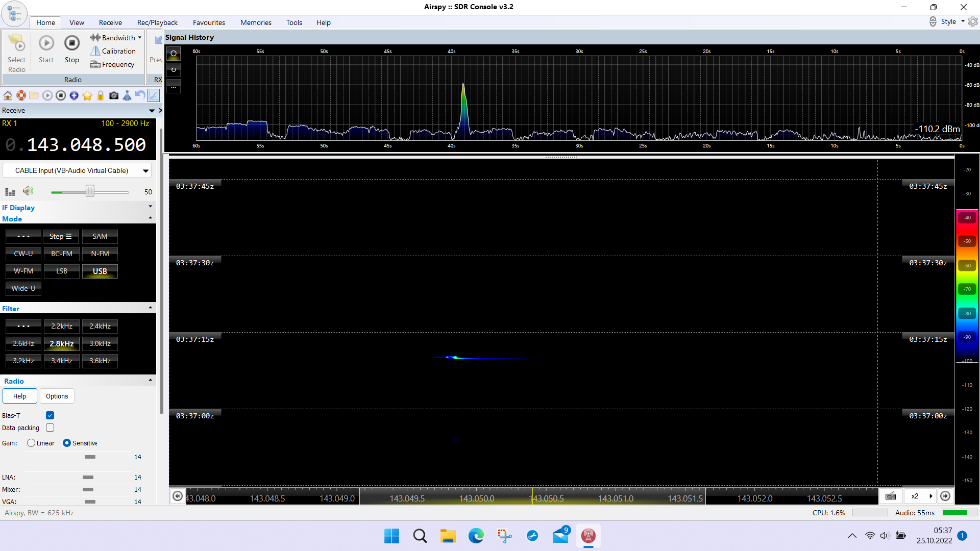Screen dimensions: 980x551
Task: Switch mode to N-FM
Action: (100, 254)
